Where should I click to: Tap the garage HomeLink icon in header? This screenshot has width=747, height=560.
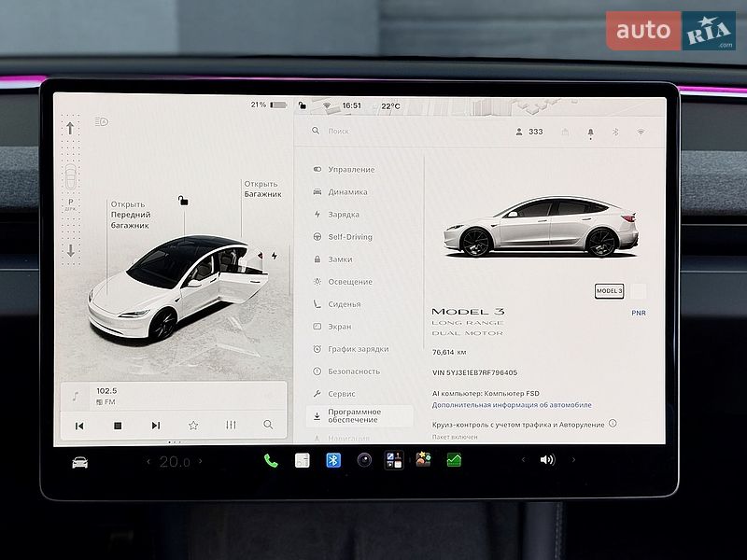pos(565,132)
